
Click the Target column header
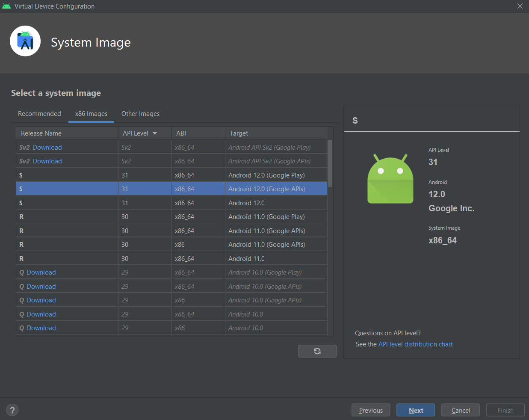pyautogui.click(x=276, y=133)
